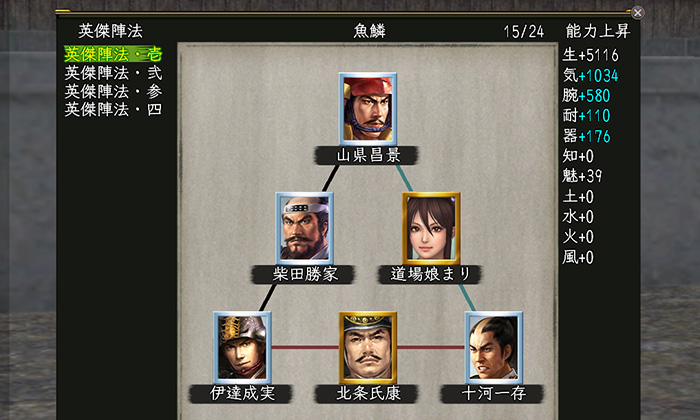Click the 魚鱗 formation title

(x=369, y=31)
